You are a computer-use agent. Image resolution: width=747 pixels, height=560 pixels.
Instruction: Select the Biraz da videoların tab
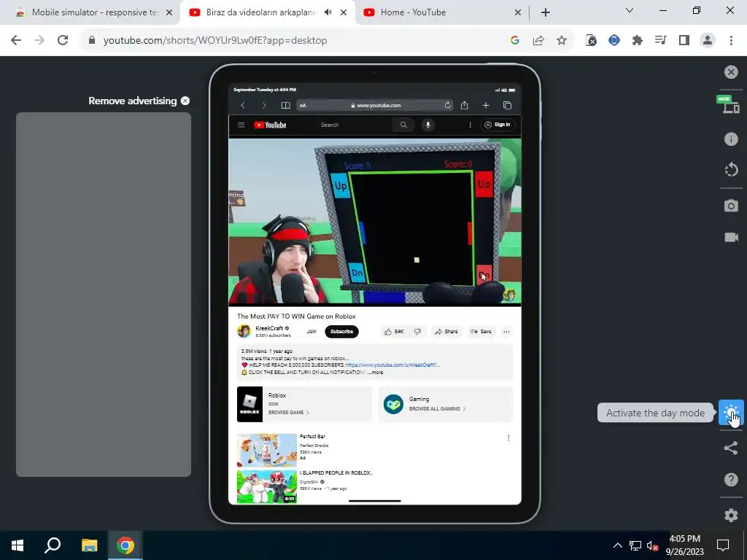(x=260, y=12)
